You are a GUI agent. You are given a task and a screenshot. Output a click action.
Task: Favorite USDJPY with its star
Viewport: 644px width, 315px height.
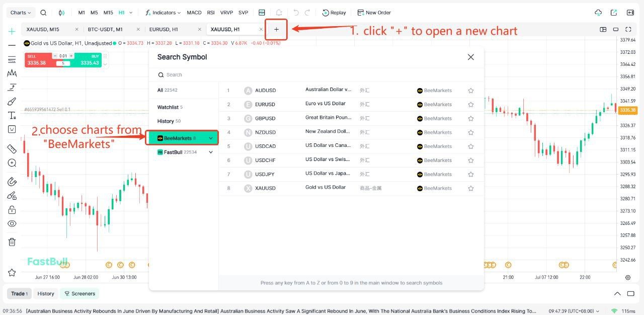pos(471,174)
